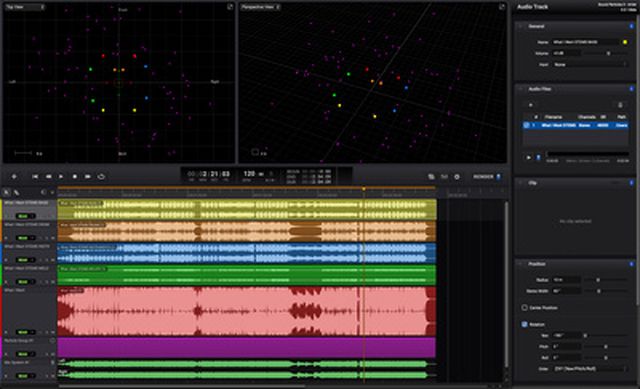Open the blue dropdown beside RENDER
This screenshot has width=640, height=389.
(498, 177)
